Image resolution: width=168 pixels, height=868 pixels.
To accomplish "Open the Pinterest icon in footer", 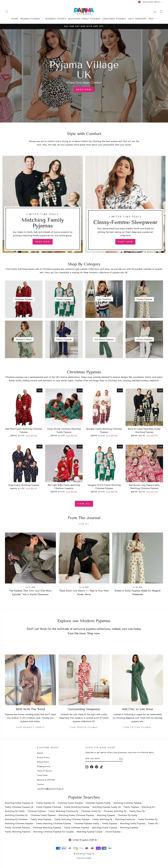I will click(x=97, y=767).
